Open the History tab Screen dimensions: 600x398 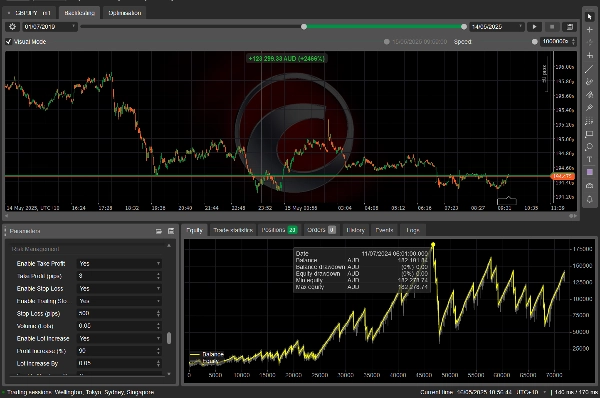point(355,230)
